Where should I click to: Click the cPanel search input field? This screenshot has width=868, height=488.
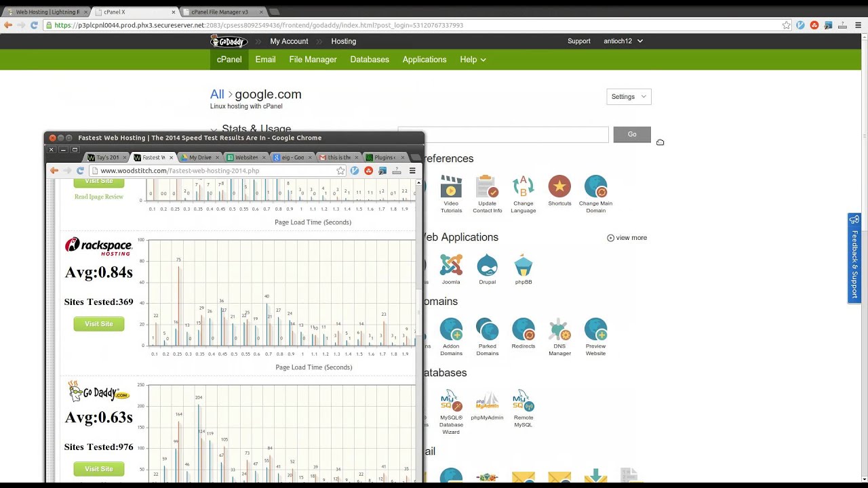pyautogui.click(x=503, y=134)
